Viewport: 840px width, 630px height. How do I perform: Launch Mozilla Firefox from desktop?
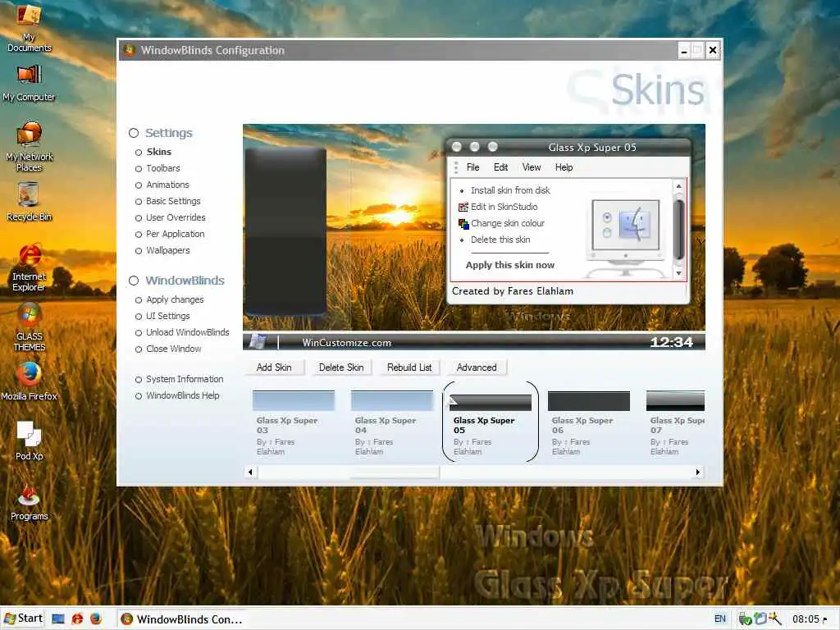(29, 381)
